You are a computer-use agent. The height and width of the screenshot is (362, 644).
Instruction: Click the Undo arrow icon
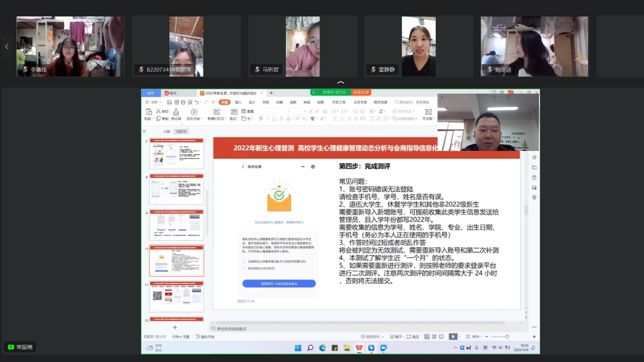pyautogui.click(x=197, y=103)
